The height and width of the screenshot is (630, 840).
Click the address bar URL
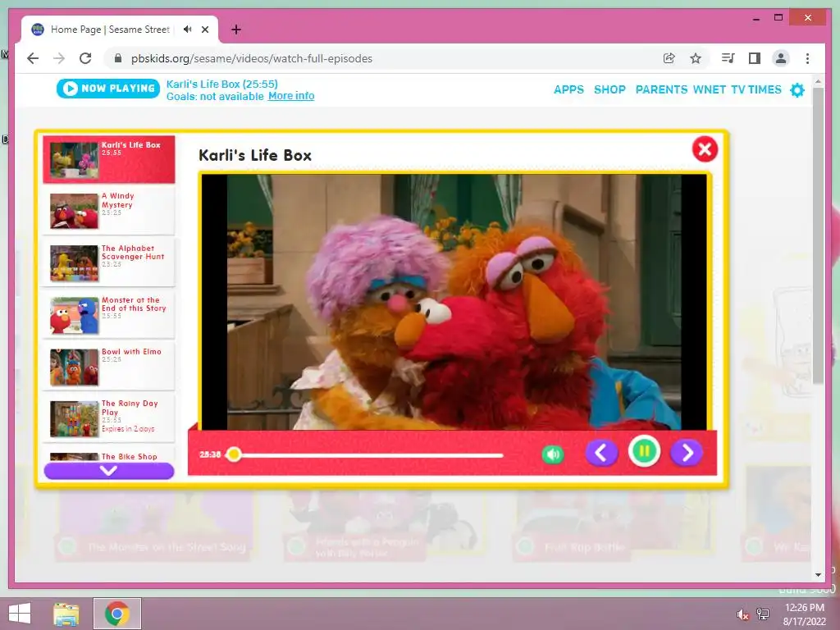[252, 58]
